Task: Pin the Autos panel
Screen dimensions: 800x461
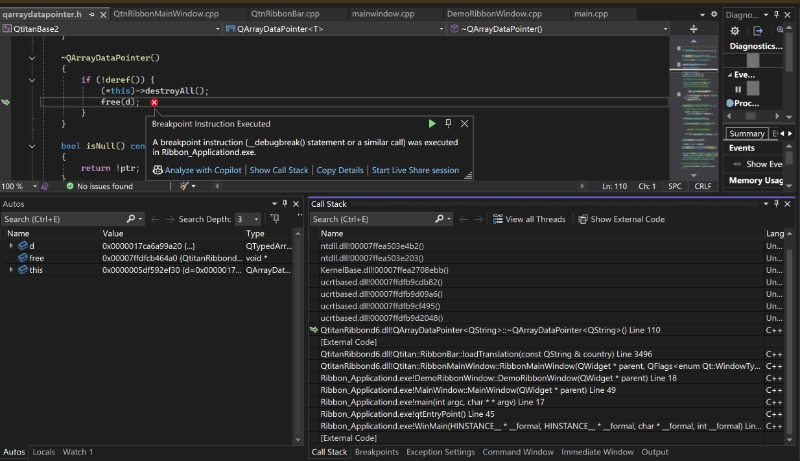Action: pos(285,203)
